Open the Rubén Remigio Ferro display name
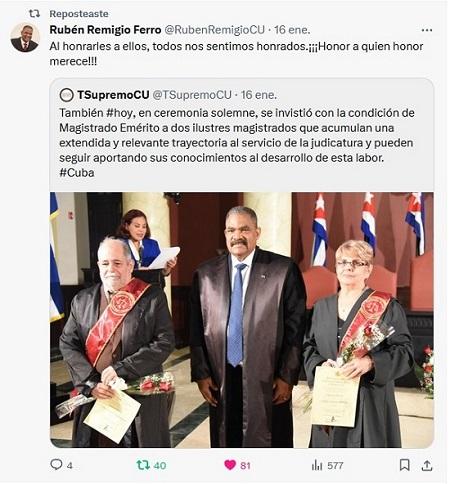Screen dimensions: 450x484 click(x=105, y=30)
